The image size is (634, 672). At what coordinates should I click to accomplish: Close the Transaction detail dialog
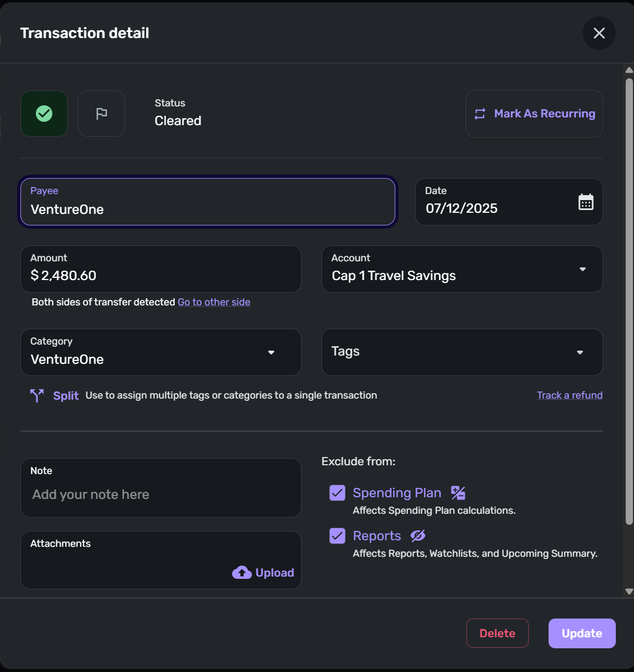[x=599, y=33]
